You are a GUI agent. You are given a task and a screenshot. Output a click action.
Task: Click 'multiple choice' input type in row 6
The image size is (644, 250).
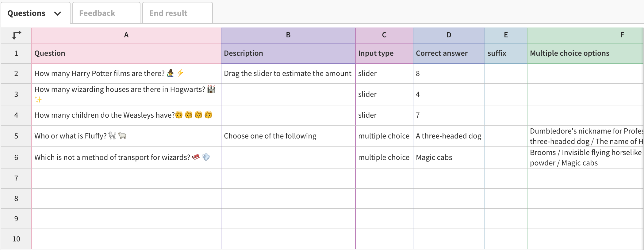click(384, 157)
